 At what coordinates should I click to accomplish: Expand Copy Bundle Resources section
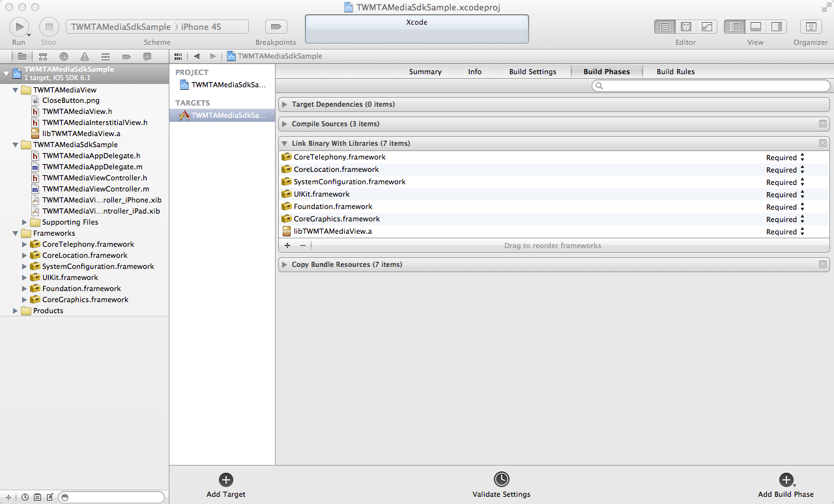point(284,264)
